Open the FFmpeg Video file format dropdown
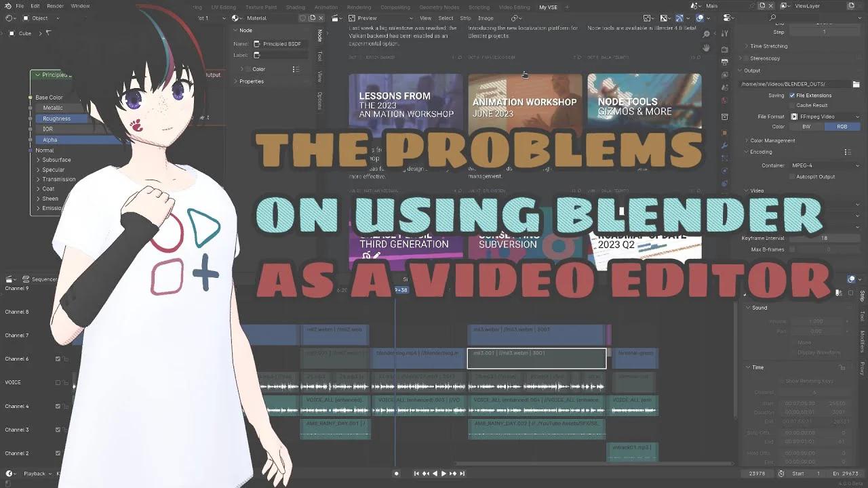868x488 pixels. [825, 117]
